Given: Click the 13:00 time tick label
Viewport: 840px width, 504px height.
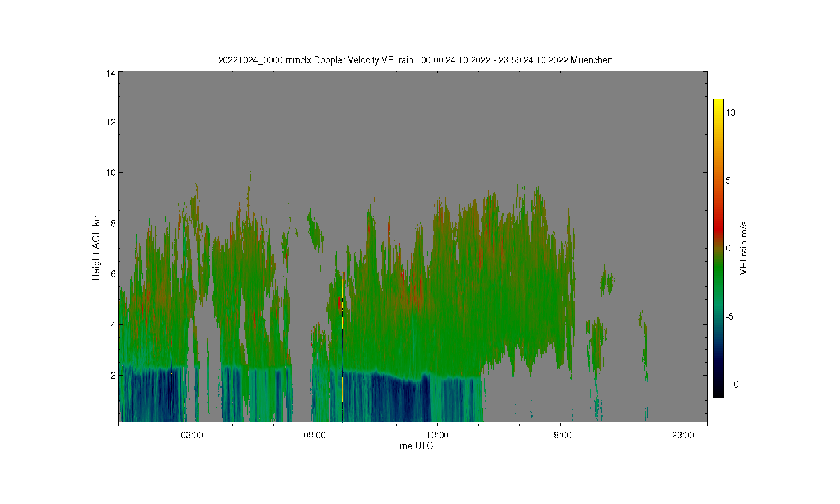Looking at the screenshot, I should (437, 435).
